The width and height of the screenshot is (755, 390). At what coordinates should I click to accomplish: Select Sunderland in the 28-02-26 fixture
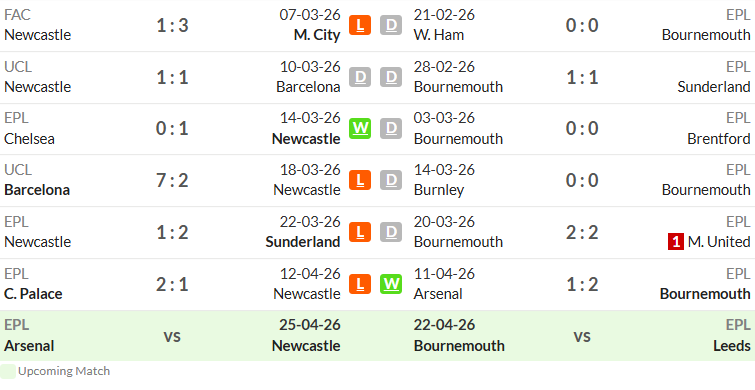pyautogui.click(x=714, y=87)
